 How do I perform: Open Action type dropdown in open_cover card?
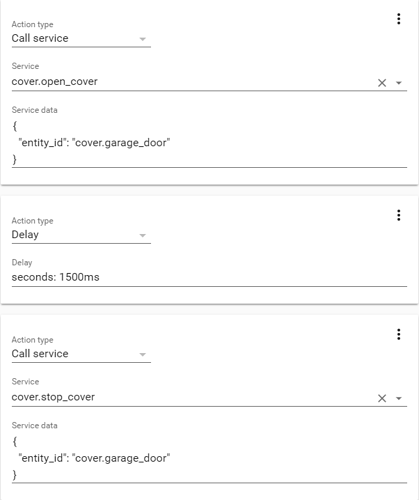pyautogui.click(x=81, y=38)
